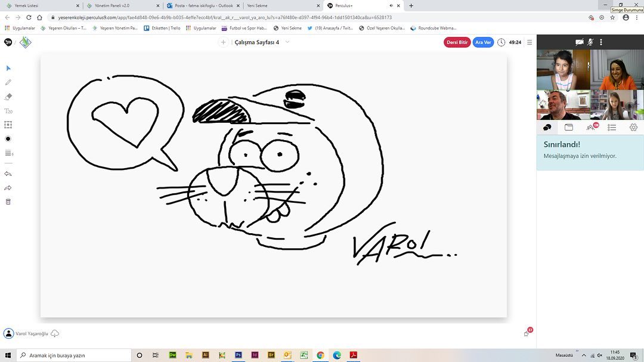644x362 pixels.
Task: Open Chrome profile account icon
Action: pos(626,18)
